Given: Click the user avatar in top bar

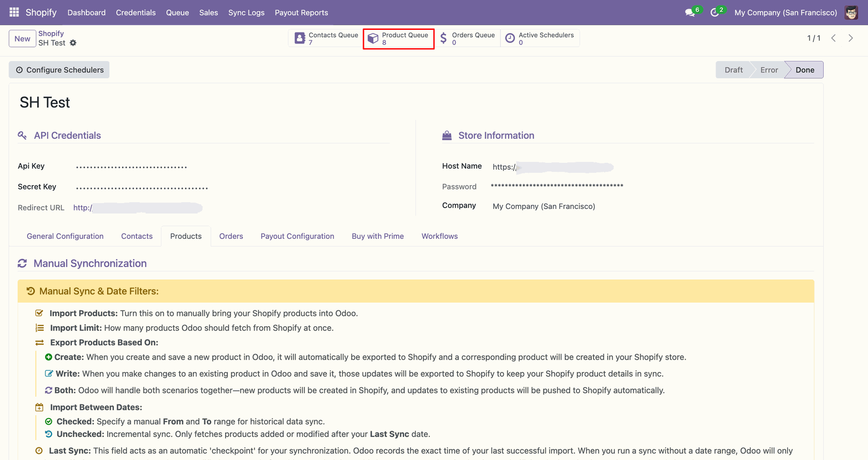Looking at the screenshot, I should pyautogui.click(x=851, y=13).
